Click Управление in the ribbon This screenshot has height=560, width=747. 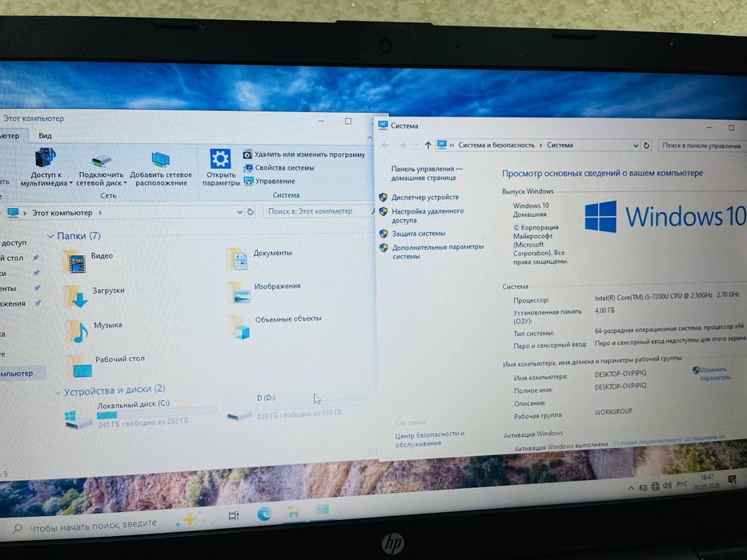pyautogui.click(x=269, y=181)
